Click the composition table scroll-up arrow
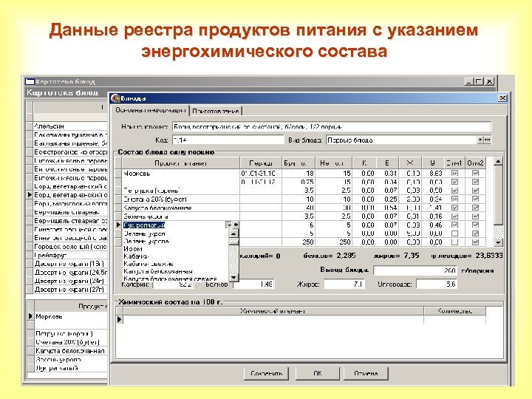Screen dimensions: 532x399 pos(498,162)
